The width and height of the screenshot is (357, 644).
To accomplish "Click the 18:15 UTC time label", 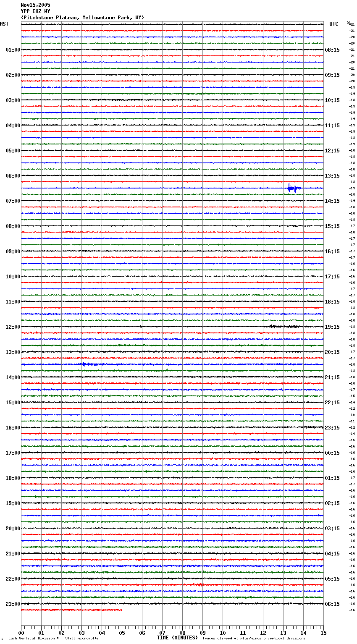I will coord(332,302).
